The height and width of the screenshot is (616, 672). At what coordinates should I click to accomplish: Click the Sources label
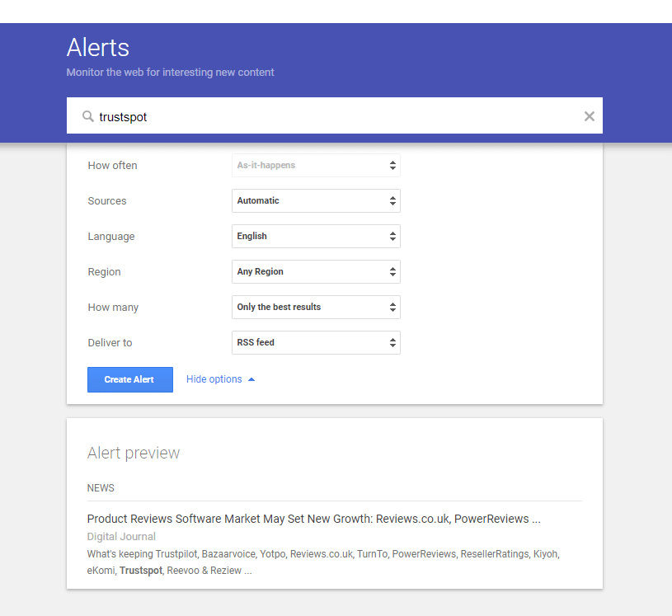click(106, 201)
